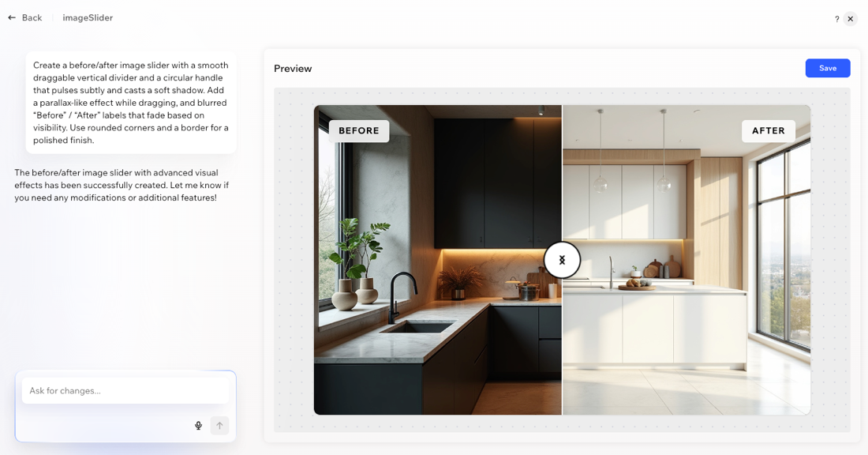Click the Back text link

pos(32,17)
